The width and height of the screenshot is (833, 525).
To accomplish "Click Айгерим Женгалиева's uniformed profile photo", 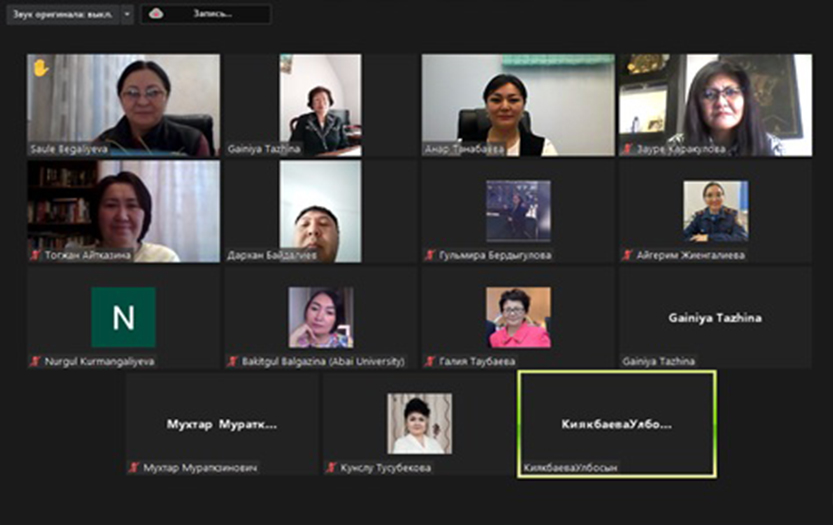I will 715,211.
